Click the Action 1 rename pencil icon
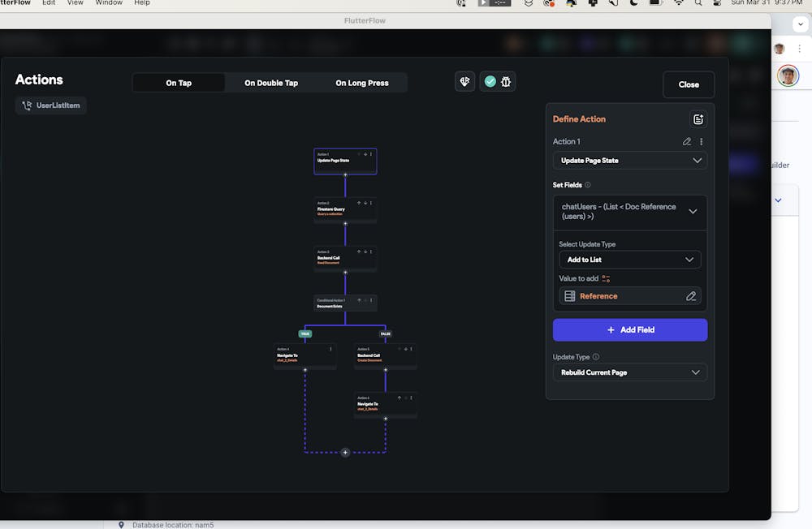 coord(687,142)
